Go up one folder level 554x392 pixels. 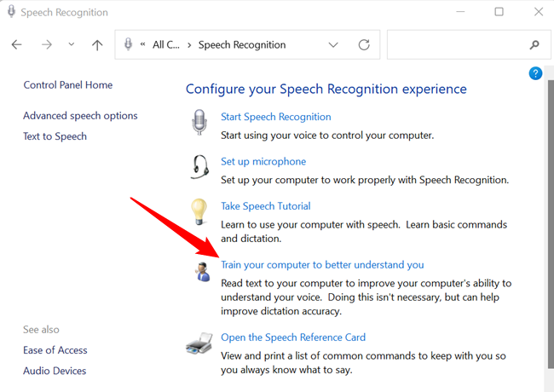tap(97, 45)
